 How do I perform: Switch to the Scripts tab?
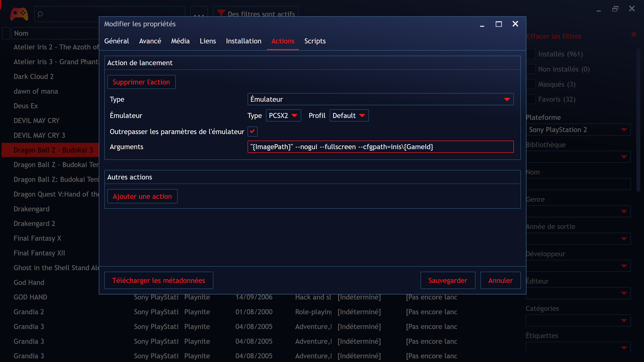click(x=315, y=41)
